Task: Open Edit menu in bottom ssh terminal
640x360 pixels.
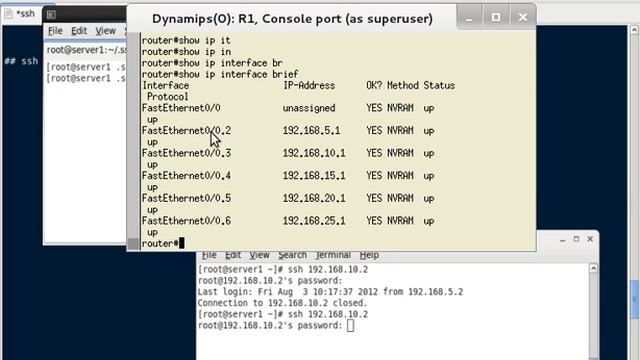Action: click(x=233, y=255)
